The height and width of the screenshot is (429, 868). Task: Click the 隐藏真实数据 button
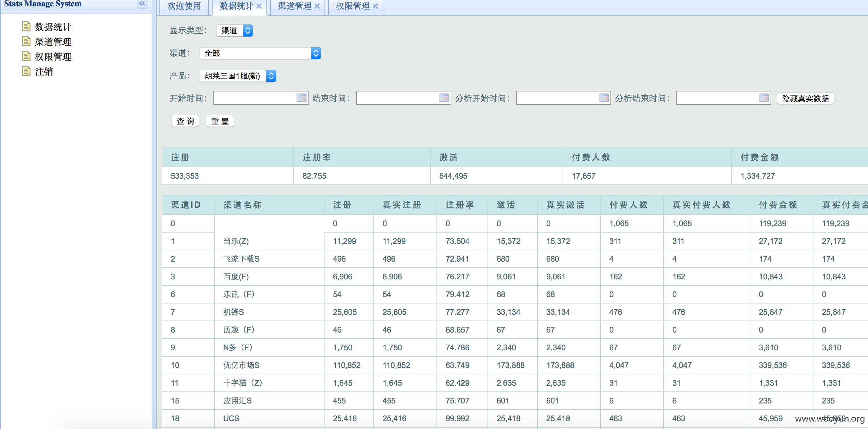806,98
